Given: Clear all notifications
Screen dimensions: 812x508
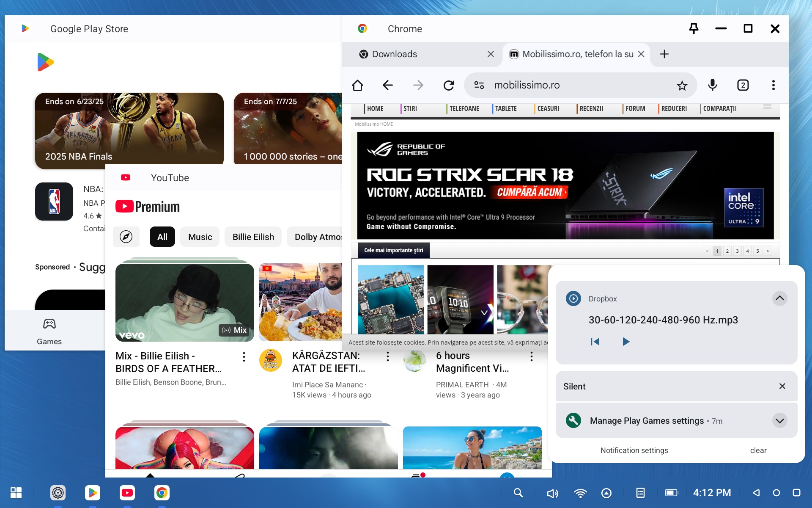Looking at the screenshot, I should tap(758, 450).
